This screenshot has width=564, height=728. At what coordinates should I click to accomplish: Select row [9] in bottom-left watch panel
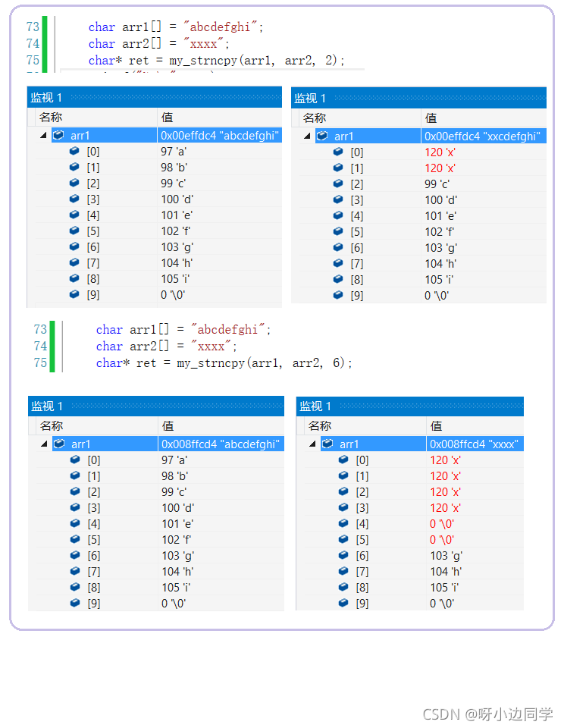[x=161, y=603]
